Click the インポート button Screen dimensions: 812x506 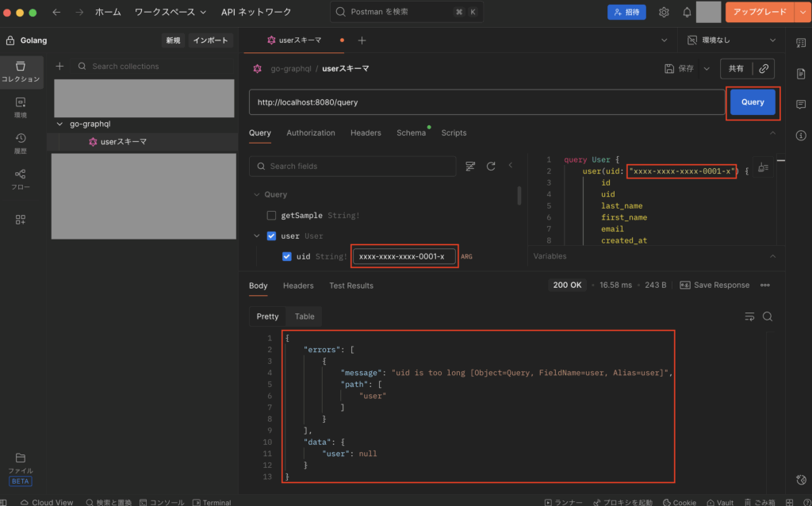point(211,40)
